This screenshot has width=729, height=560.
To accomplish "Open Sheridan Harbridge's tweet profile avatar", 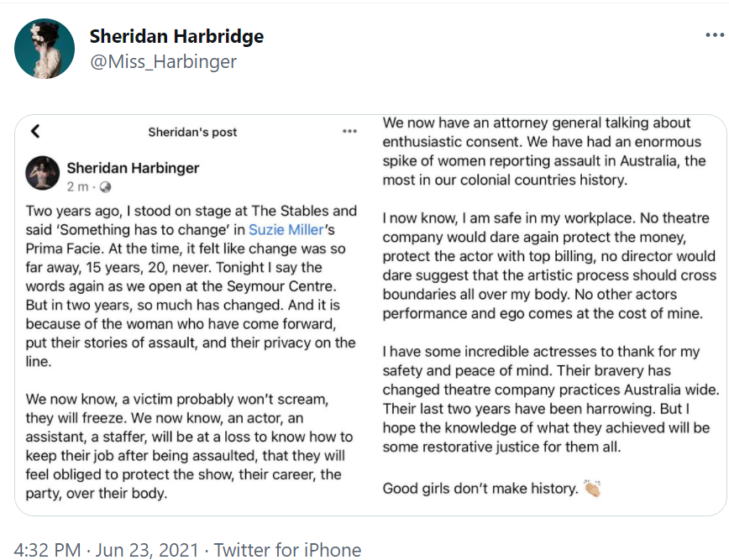I will pyautogui.click(x=45, y=49).
